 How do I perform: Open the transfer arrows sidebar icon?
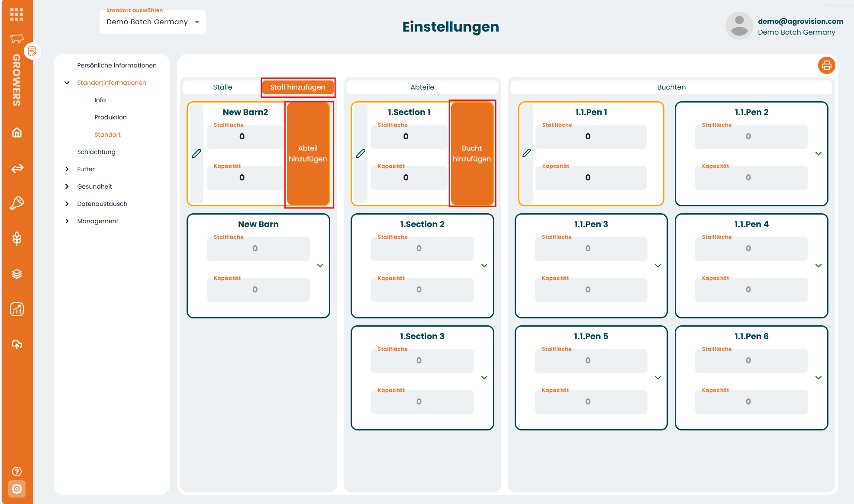click(17, 168)
